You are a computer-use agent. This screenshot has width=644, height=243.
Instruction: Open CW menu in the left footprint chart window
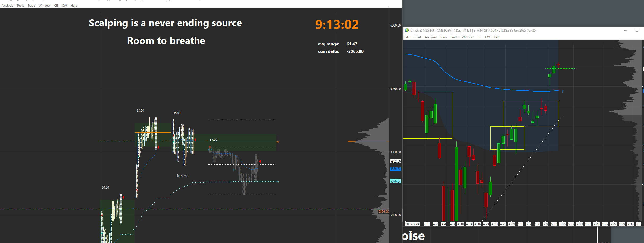(x=64, y=6)
